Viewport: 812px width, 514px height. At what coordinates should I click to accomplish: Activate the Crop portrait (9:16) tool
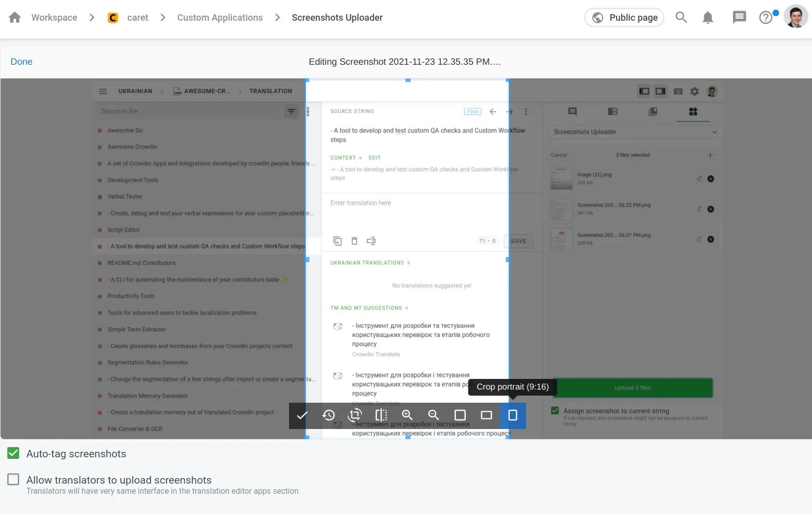pyautogui.click(x=513, y=415)
